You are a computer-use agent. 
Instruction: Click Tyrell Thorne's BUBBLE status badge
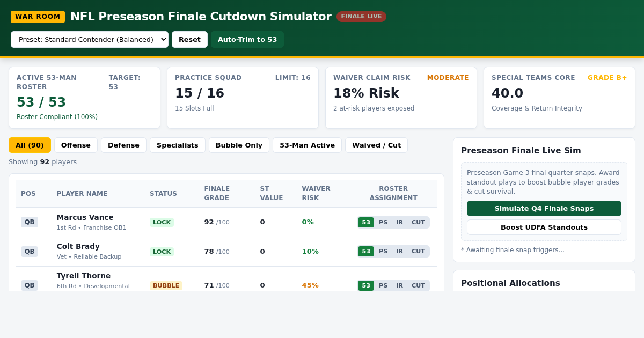click(166, 285)
